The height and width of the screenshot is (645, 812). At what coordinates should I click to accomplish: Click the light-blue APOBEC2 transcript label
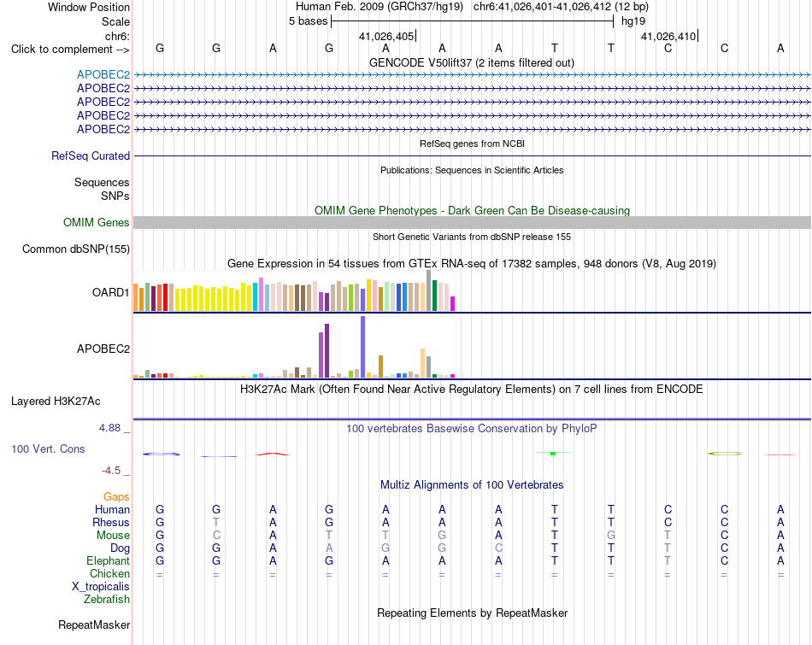[103, 74]
